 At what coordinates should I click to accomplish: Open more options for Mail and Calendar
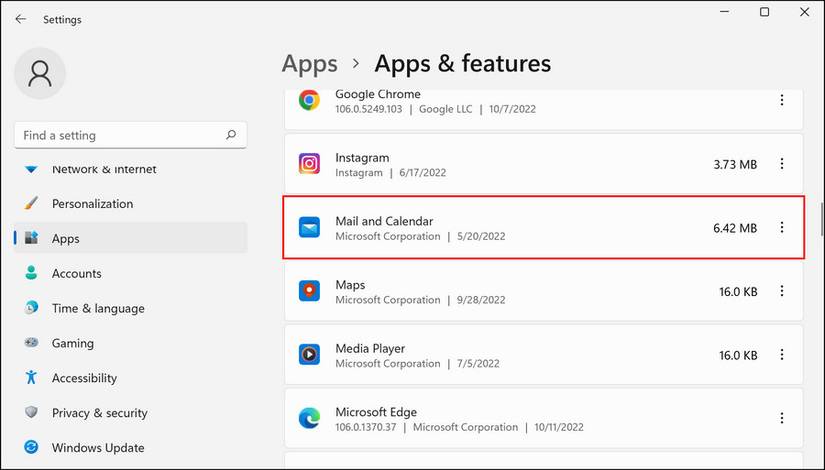782,228
